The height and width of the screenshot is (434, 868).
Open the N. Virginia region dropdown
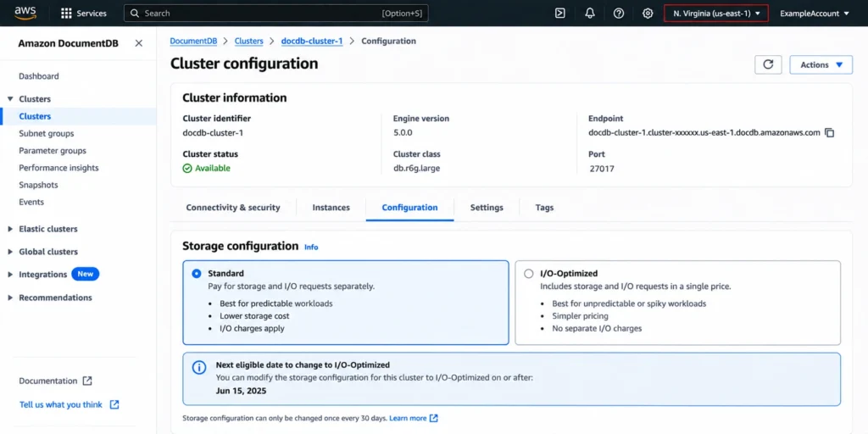coord(716,14)
